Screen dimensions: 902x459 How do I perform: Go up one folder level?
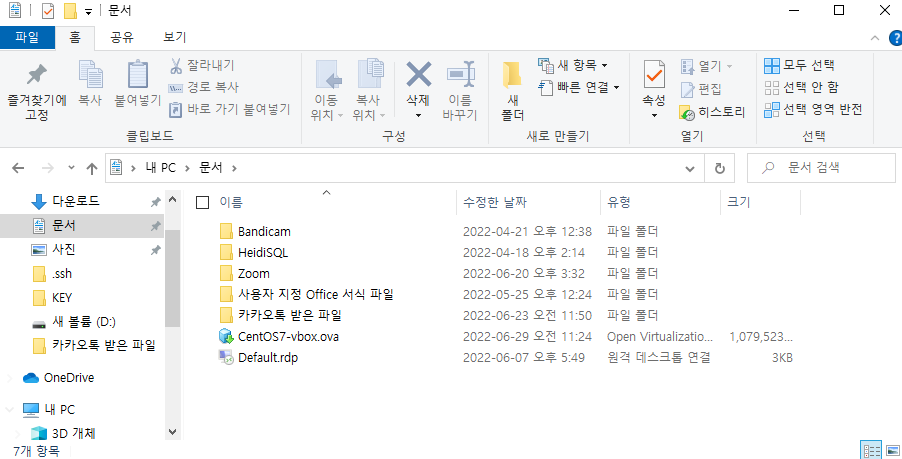pyautogui.click(x=91, y=168)
